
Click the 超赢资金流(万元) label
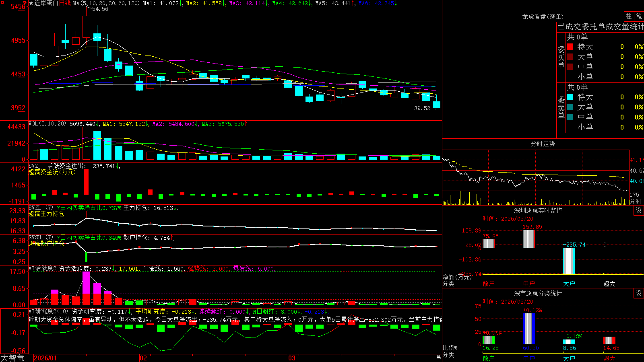pos(52,172)
